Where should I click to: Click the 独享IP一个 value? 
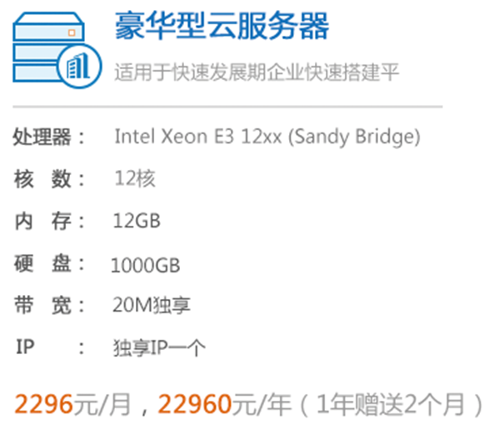pyautogui.click(x=159, y=347)
